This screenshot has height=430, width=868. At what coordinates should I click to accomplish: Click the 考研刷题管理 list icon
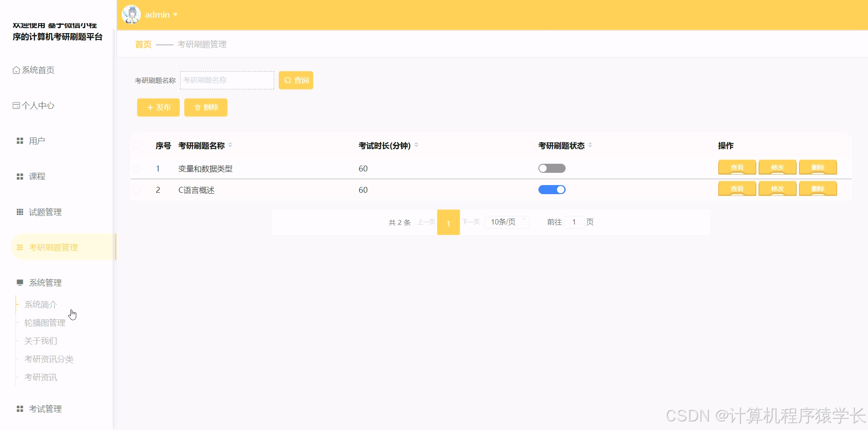tap(19, 247)
